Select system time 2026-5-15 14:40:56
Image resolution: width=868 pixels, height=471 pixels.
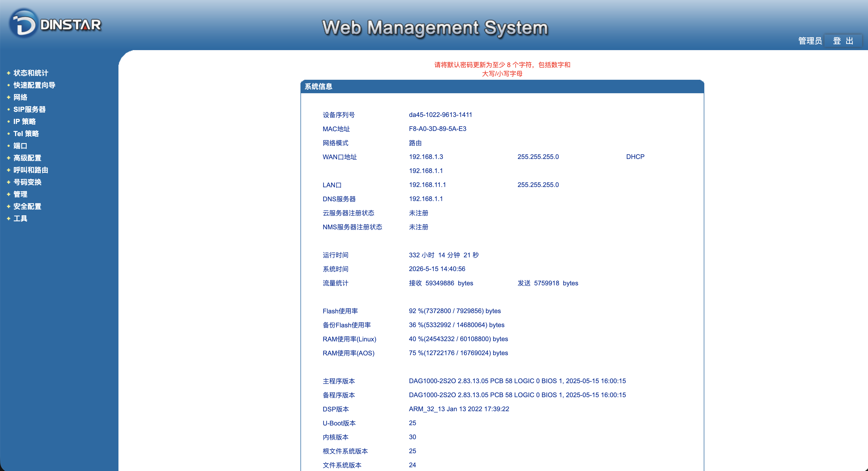pyautogui.click(x=437, y=269)
